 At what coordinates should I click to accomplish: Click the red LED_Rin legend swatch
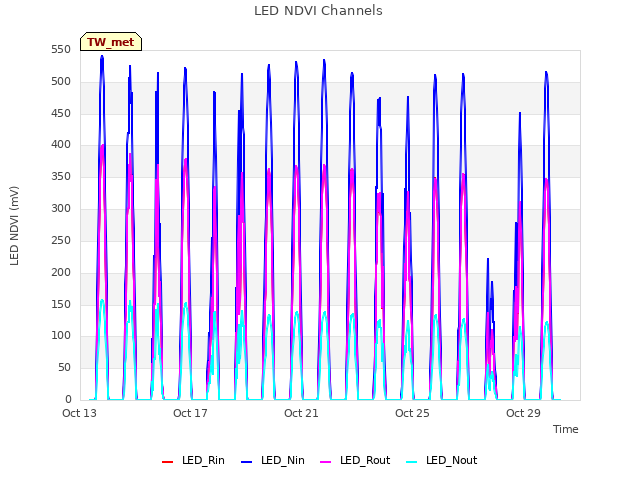(x=167, y=462)
